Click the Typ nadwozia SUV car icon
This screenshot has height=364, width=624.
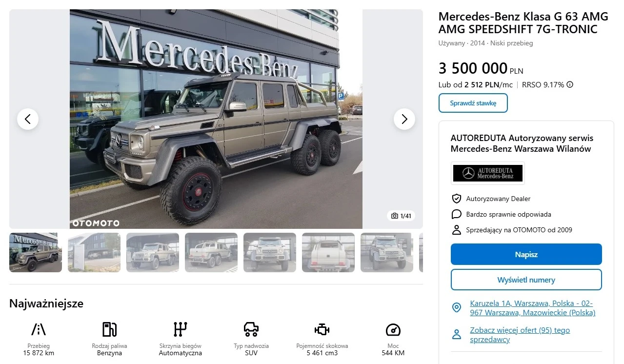(x=251, y=330)
